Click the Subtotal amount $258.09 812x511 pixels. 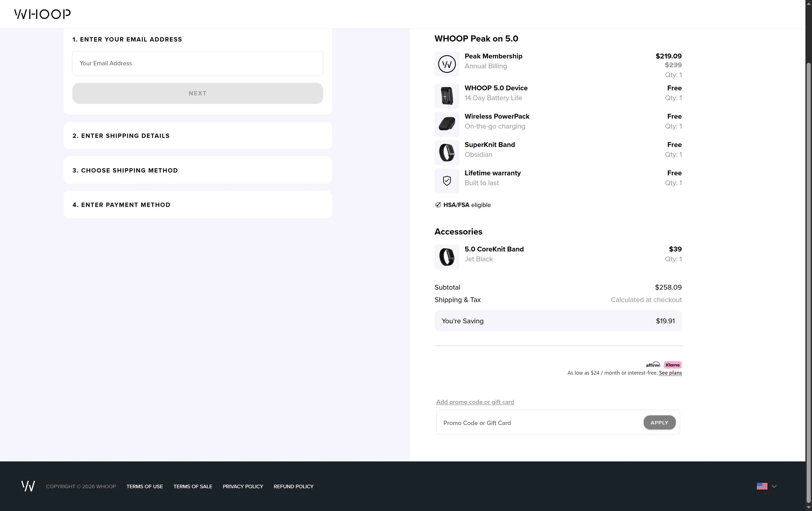point(668,287)
